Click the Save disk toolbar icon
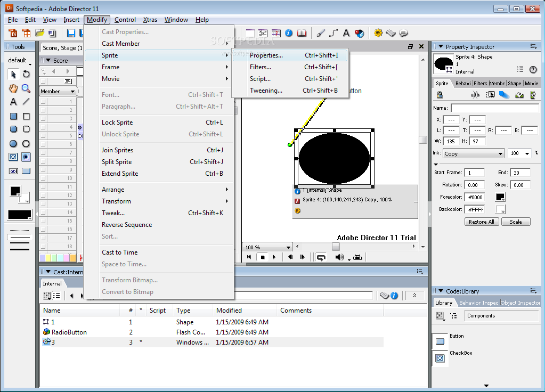The width and height of the screenshot is (545, 392). (x=71, y=33)
